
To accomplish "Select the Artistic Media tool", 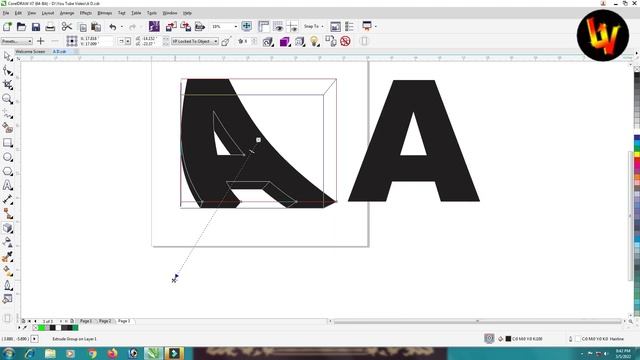I will pyautogui.click(x=7, y=128).
